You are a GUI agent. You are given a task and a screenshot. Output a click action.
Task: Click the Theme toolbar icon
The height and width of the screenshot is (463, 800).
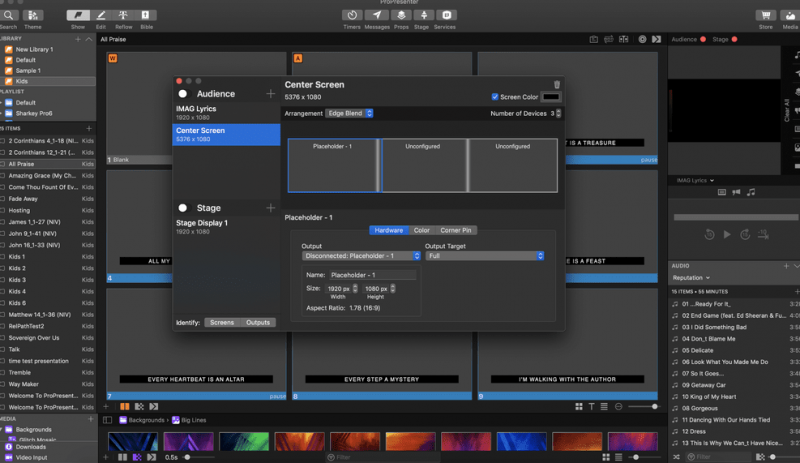click(33, 15)
